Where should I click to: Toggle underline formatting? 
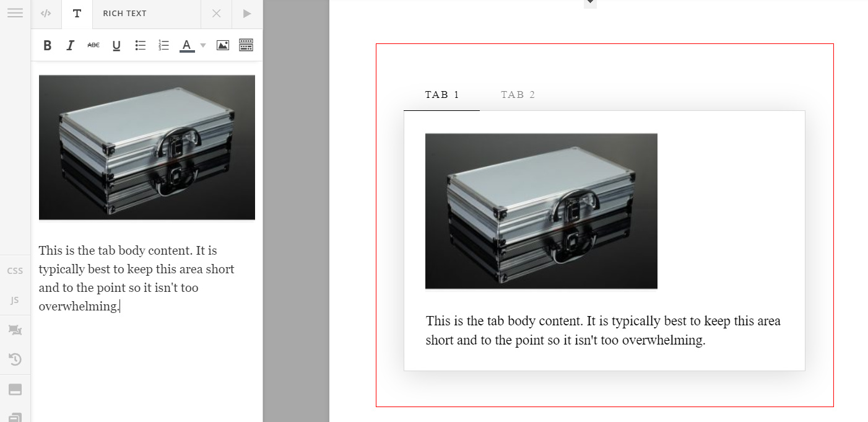pyautogui.click(x=116, y=45)
